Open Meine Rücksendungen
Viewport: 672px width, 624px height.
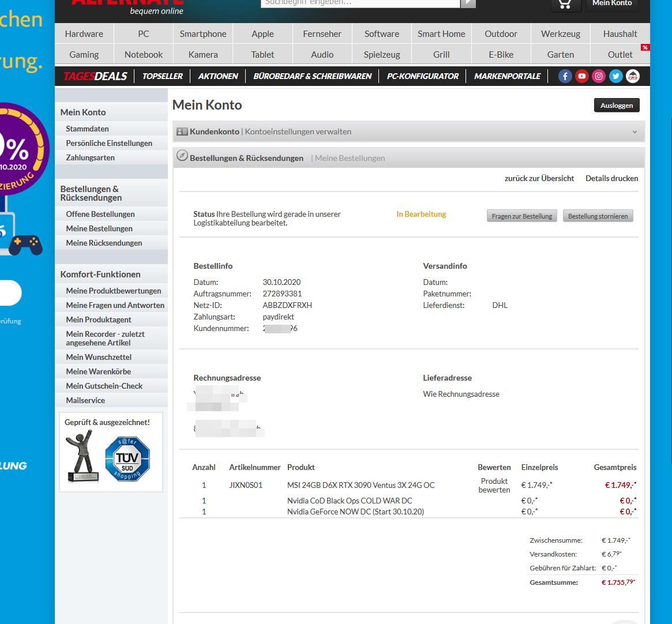click(104, 243)
